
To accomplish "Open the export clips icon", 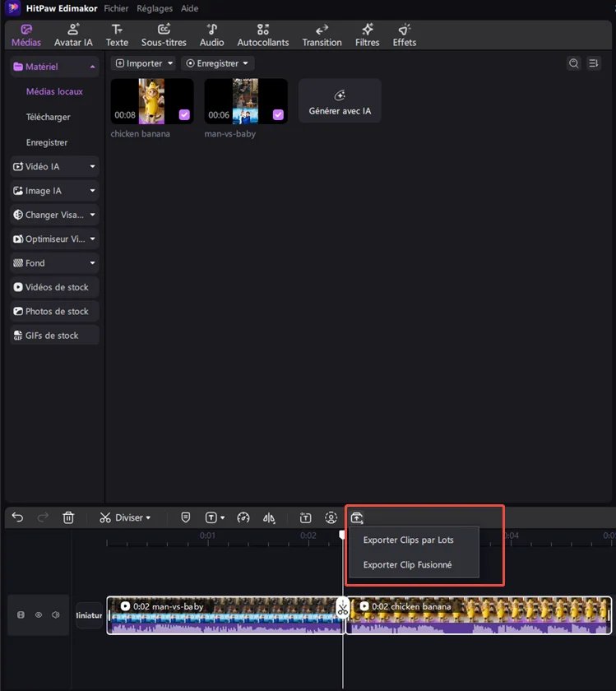I will point(357,517).
